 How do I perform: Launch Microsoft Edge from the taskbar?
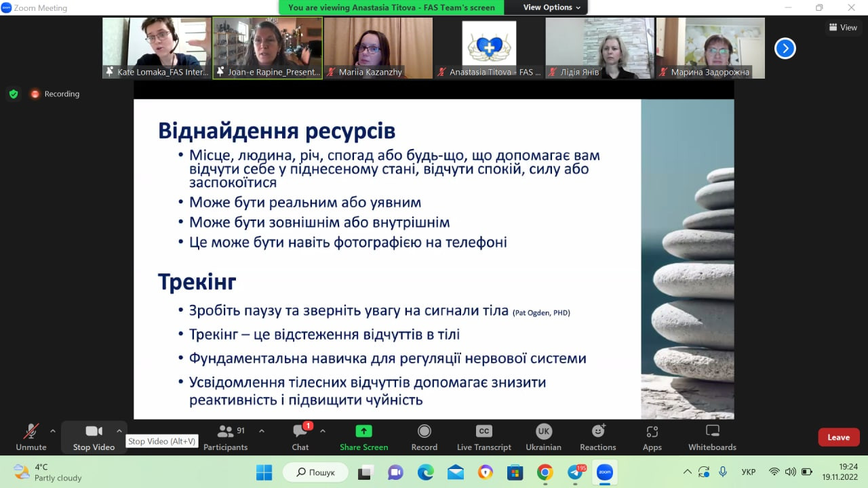(x=425, y=472)
